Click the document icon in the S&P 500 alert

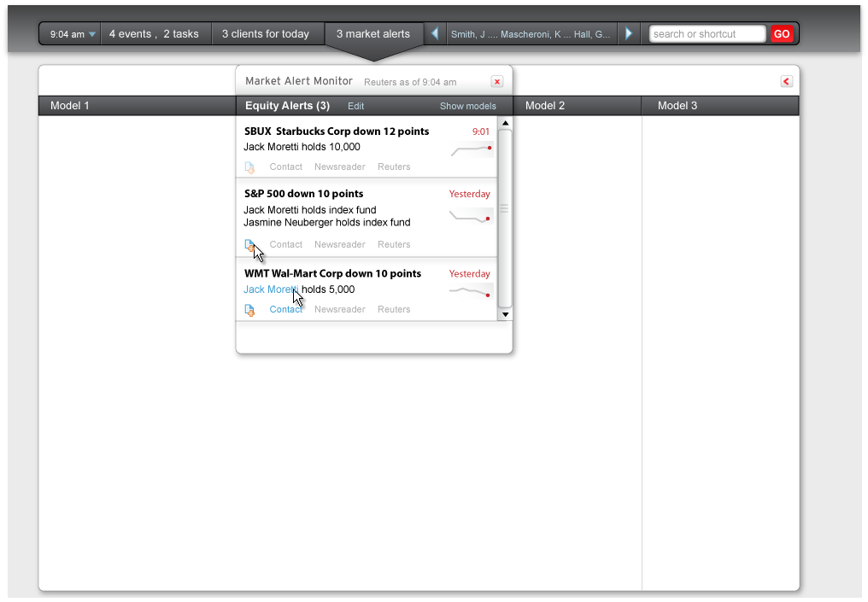pos(249,245)
